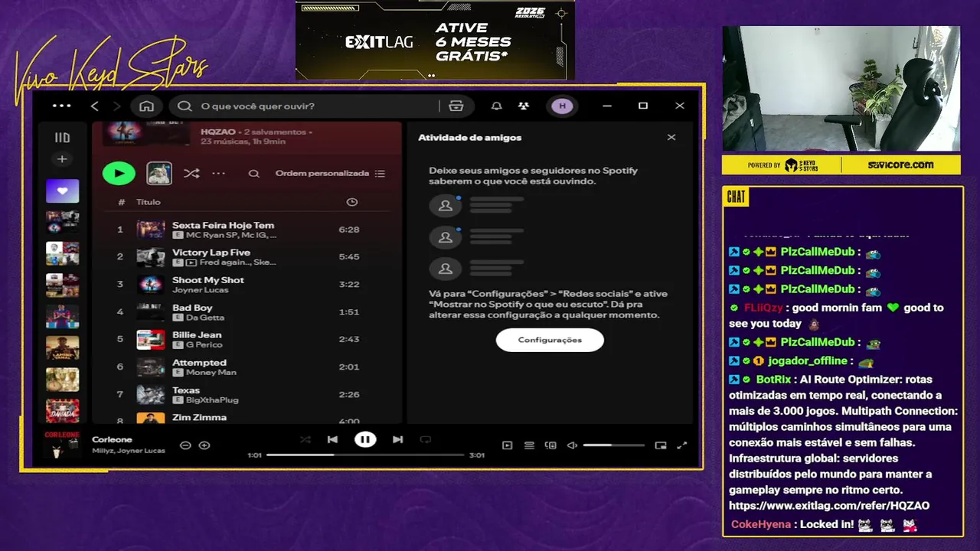Seek on the song progress bar
980x551 pixels.
366,455
